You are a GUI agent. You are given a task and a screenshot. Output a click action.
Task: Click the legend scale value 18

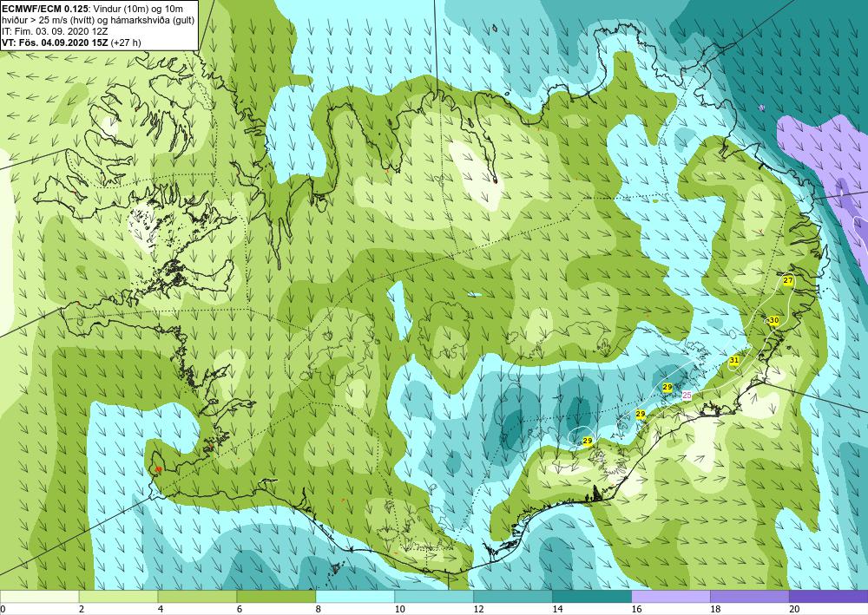point(716,609)
